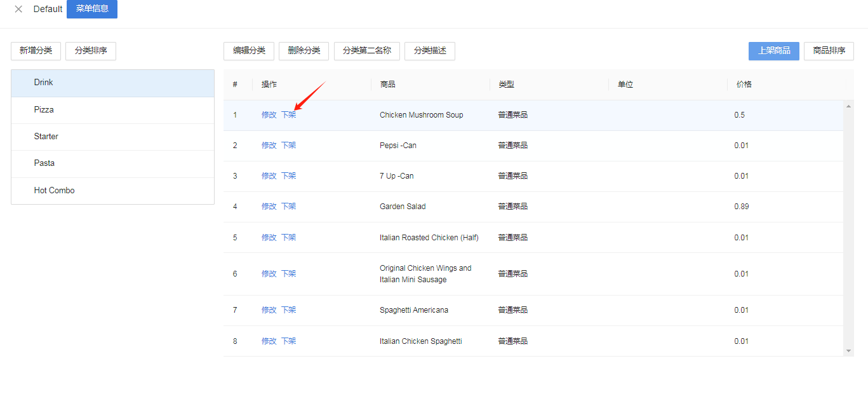Click the Italian Roasted Chicken (Half) name

pos(429,238)
